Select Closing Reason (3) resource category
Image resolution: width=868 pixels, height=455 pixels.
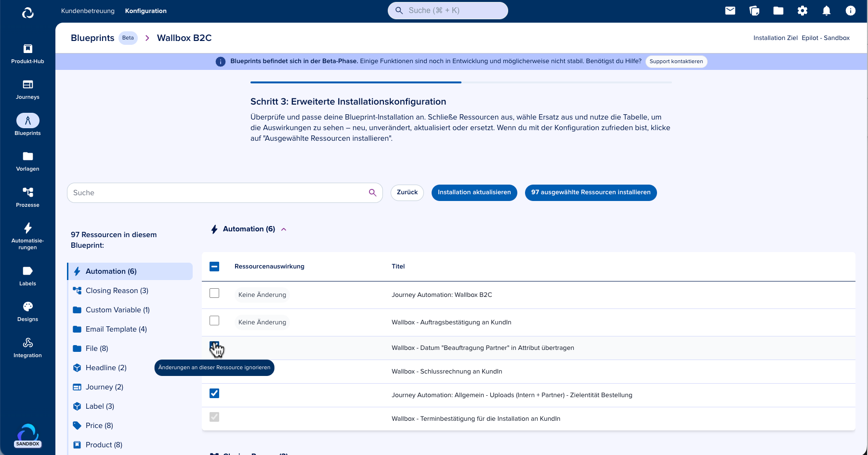[x=117, y=291]
